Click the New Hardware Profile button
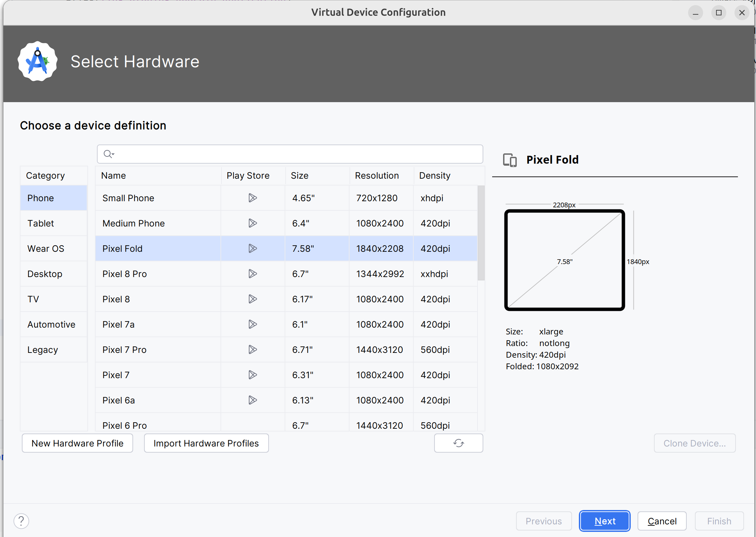756x537 pixels. 77,443
